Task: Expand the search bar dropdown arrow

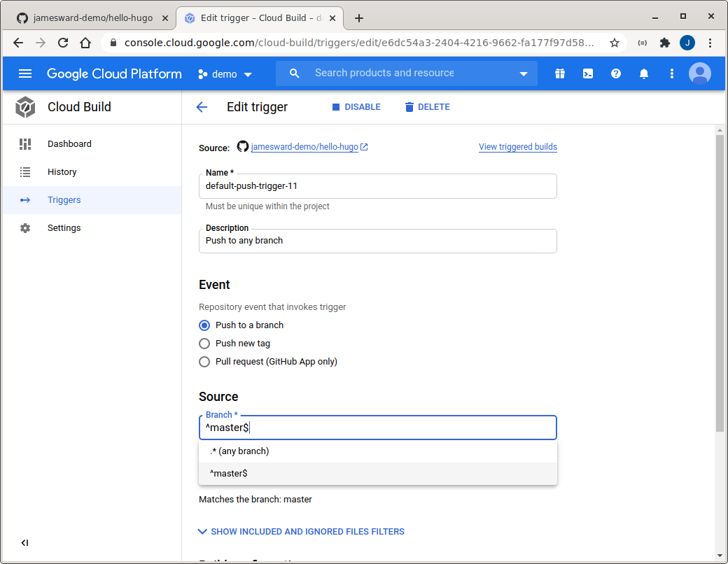Action: [x=524, y=74]
